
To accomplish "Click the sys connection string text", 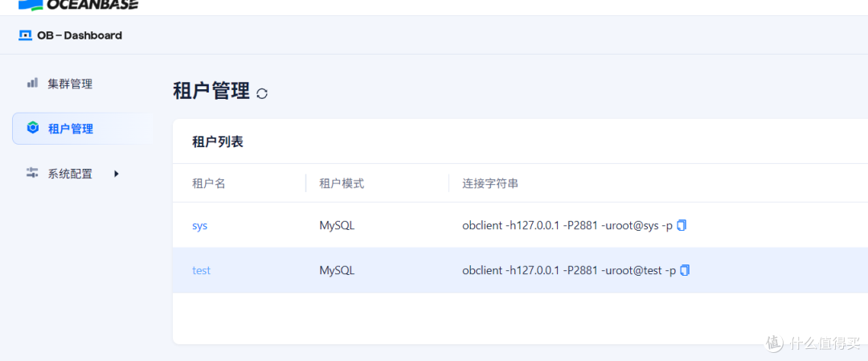I will click(x=567, y=226).
